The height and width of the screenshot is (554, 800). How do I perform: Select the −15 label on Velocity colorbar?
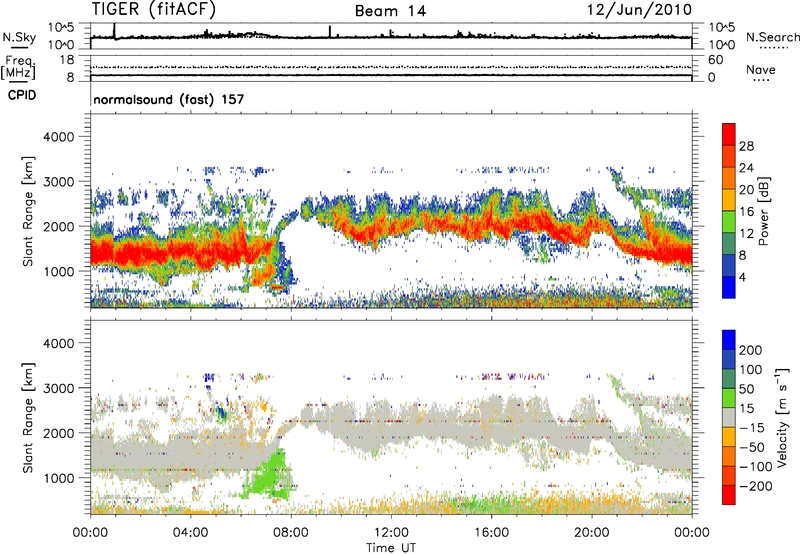click(752, 427)
